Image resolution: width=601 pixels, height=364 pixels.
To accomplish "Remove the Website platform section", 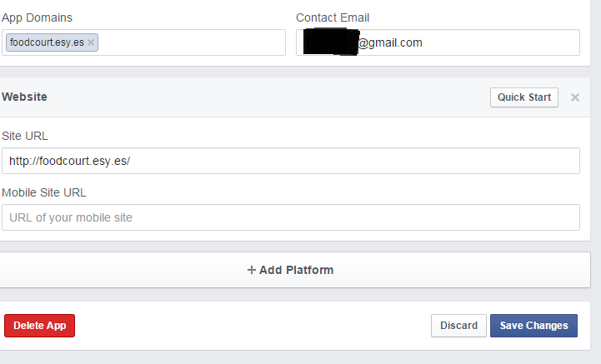I will (x=574, y=97).
